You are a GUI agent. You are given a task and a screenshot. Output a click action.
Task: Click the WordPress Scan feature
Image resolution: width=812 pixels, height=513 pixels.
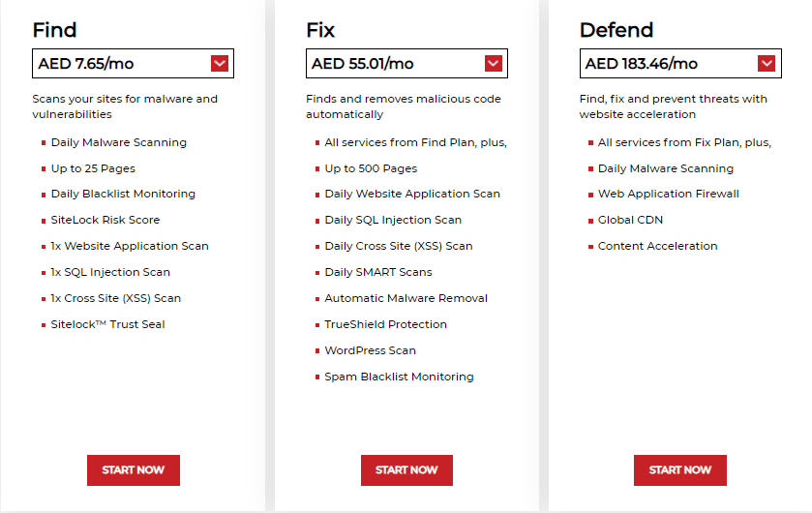(x=370, y=350)
